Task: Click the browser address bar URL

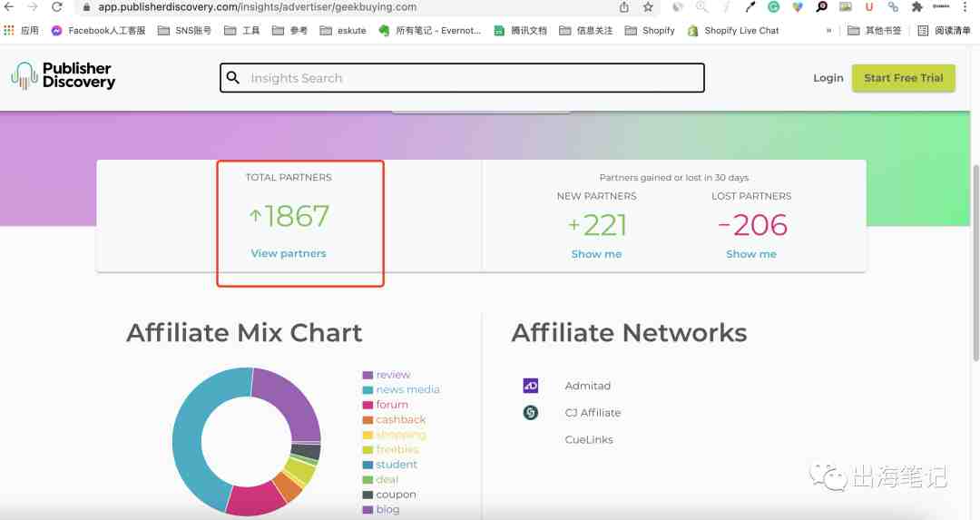Action: pos(258,7)
